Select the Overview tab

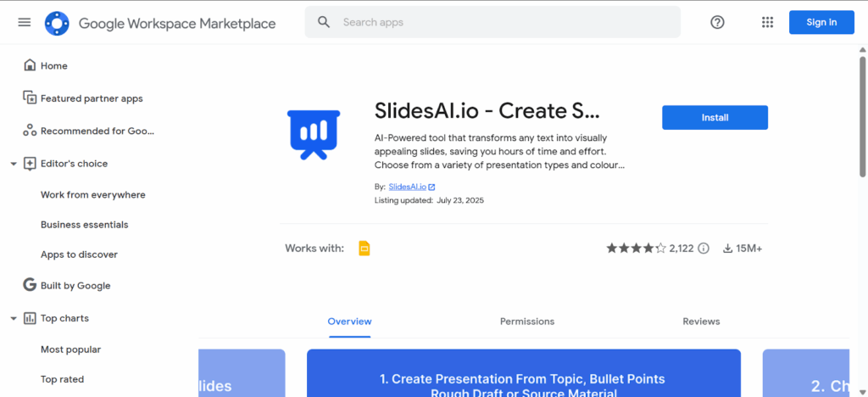point(349,322)
